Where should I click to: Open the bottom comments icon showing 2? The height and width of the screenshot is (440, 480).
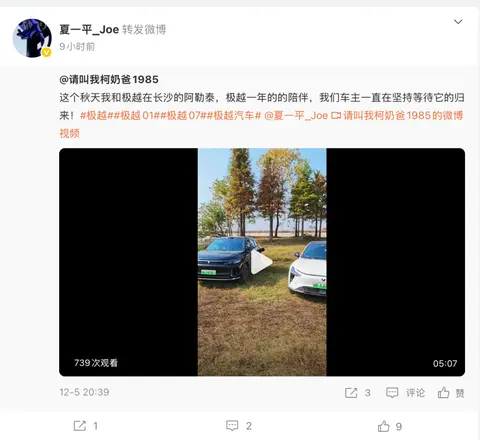pyautogui.click(x=232, y=426)
